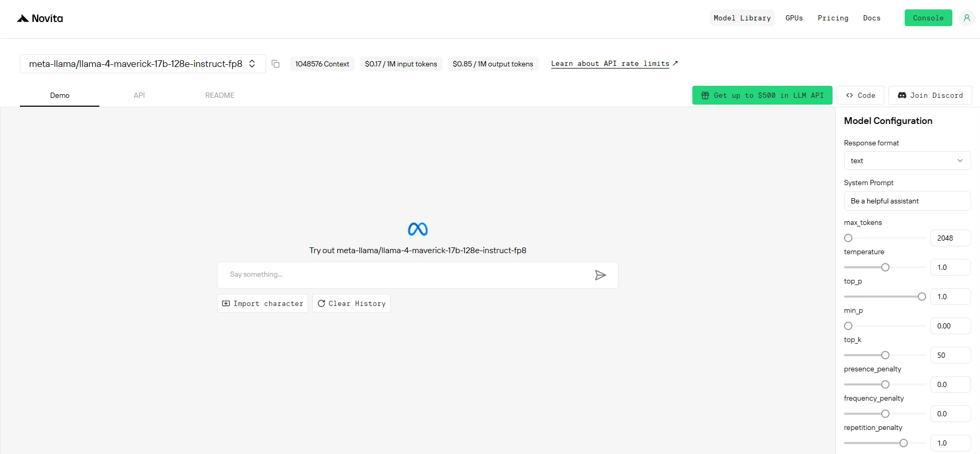Switch to the README tab
The image size is (980, 454).
pos(220,95)
